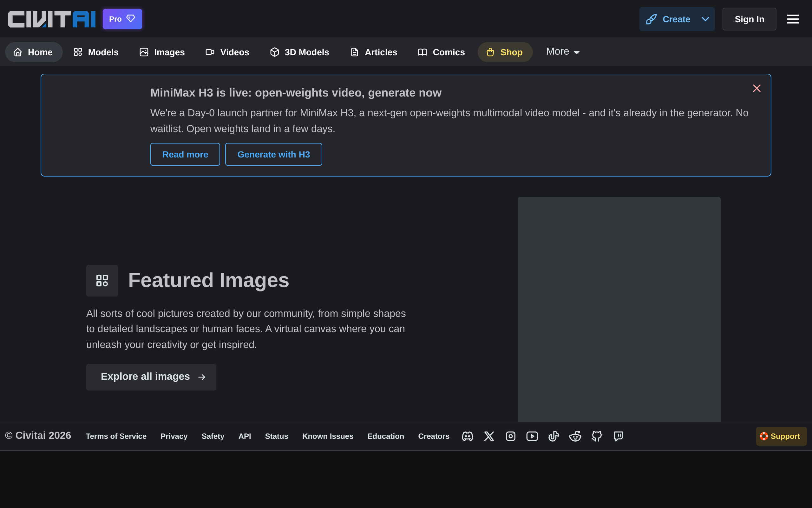Visit Civitai's X (Twitter) profile

(x=489, y=436)
